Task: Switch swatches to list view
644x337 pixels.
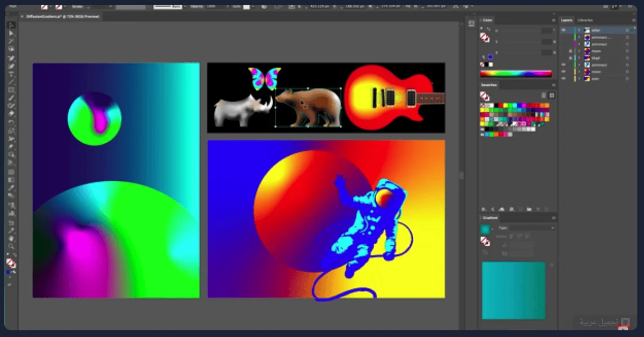Action: tap(543, 95)
